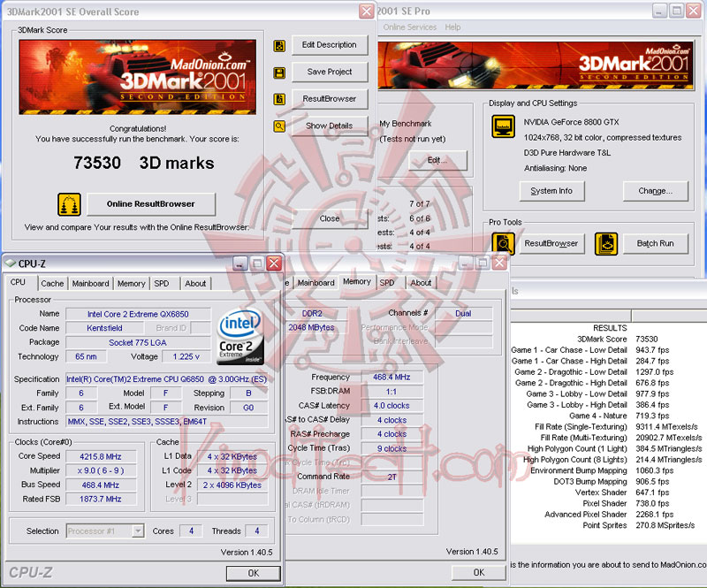Click the Online ResultBrowser yellow icon
Image resolution: width=707 pixels, height=588 pixels.
70,204
